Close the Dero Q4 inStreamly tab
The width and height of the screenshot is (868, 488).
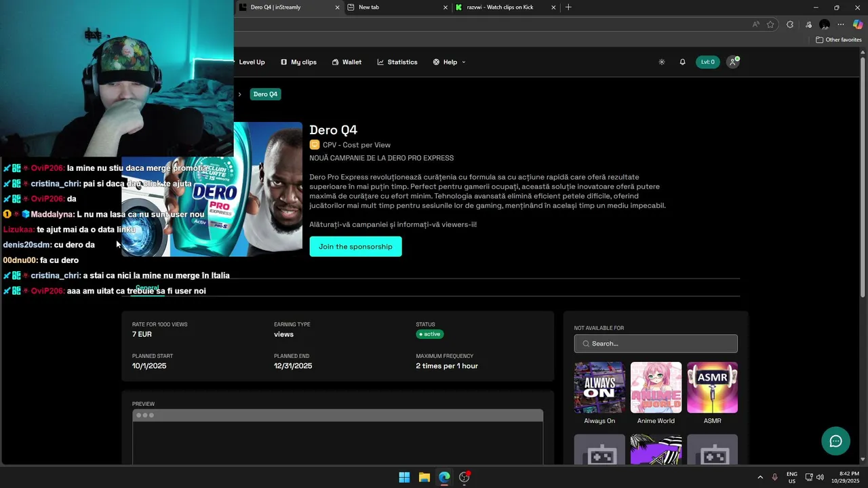coord(337,7)
